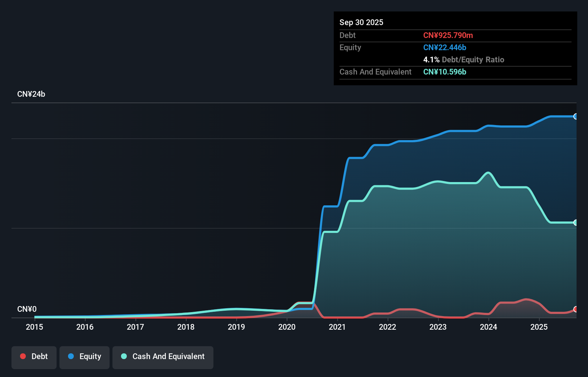This screenshot has width=588, height=377.
Task: Select the Debt endpoint marker on chart edge
Action: [575, 309]
